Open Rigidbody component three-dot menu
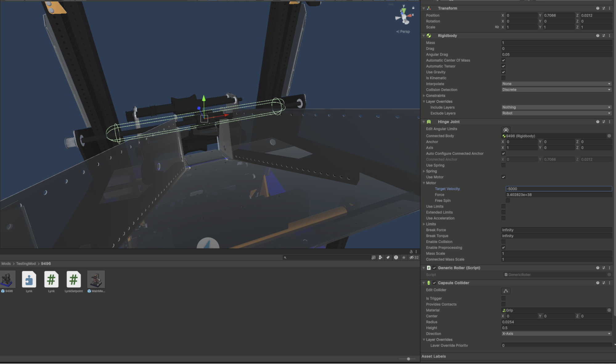616x364 pixels. click(610, 36)
